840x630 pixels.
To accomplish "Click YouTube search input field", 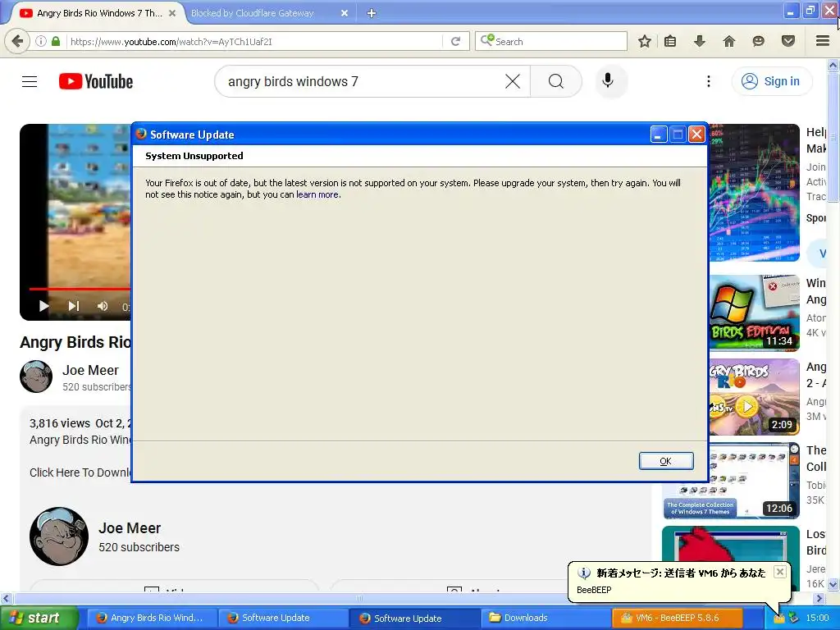I will point(364,81).
